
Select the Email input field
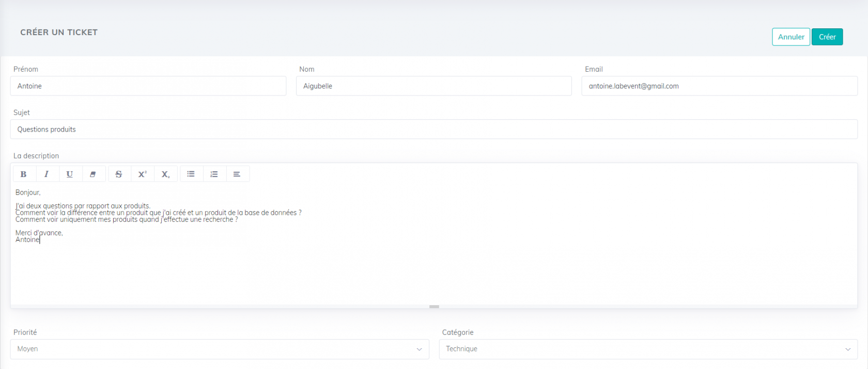[x=719, y=86]
